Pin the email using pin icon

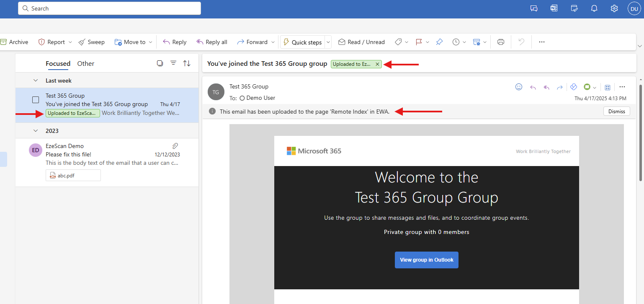tap(439, 42)
